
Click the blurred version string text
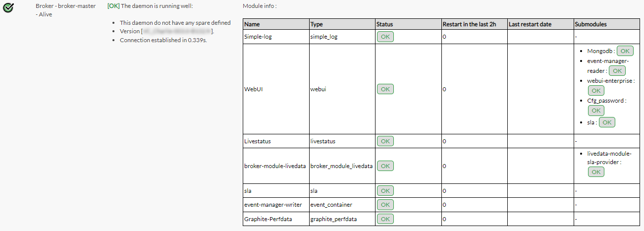pyautogui.click(x=177, y=31)
